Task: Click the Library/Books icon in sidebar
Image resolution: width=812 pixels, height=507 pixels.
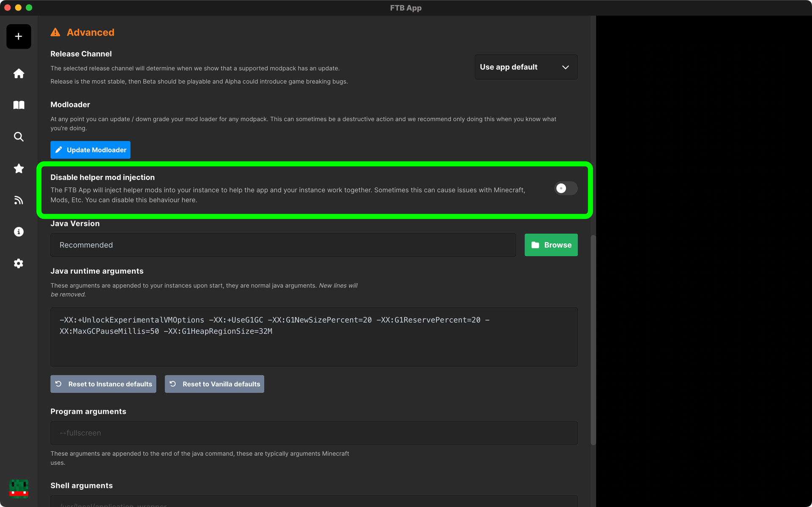Action: (19, 104)
